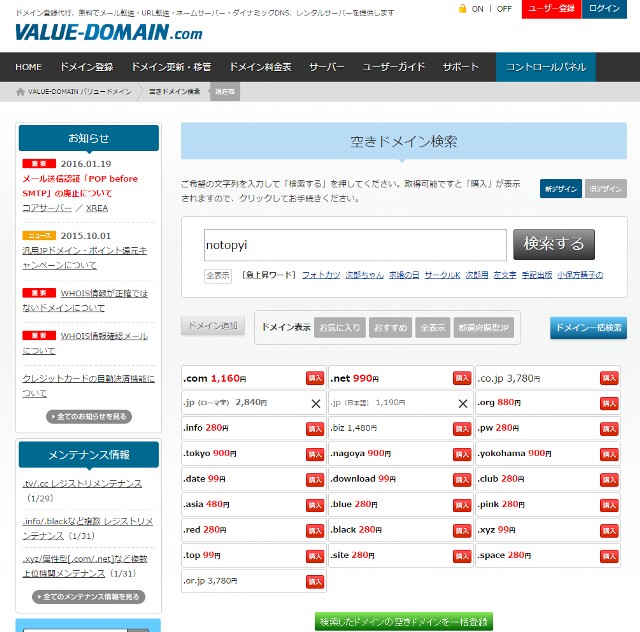This screenshot has height=632, width=640.
Task: Click the red purchase icon for .asia
Action: (x=315, y=505)
